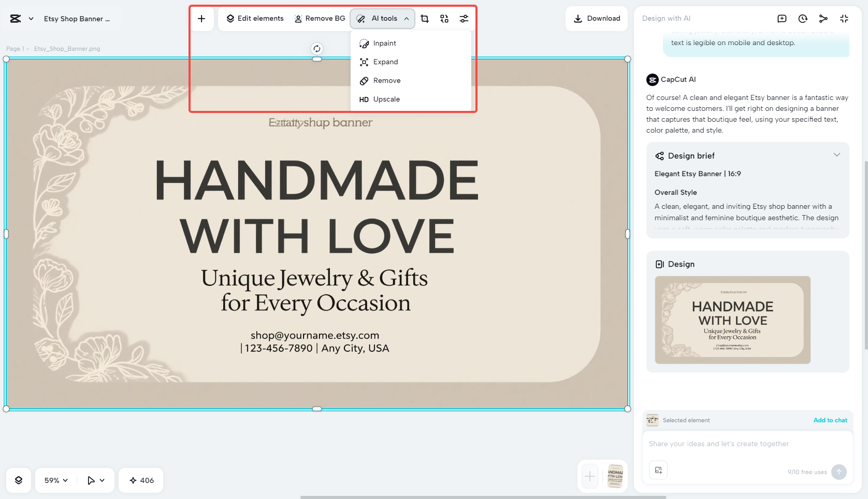
Task: Share the design via the share icon
Action: (823, 18)
